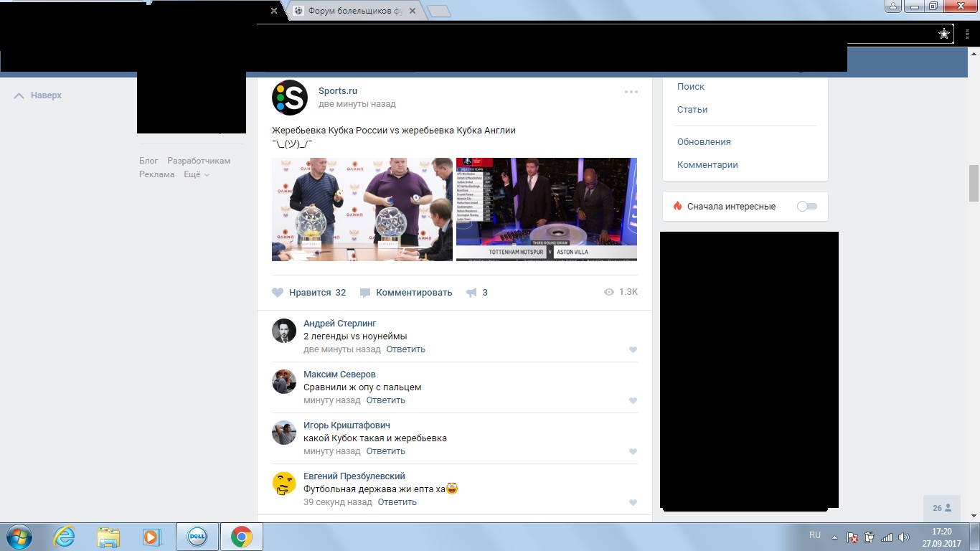Screen dimensions: 980x551
Task: Open the post timestamp две минуты назад
Action: [x=357, y=104]
